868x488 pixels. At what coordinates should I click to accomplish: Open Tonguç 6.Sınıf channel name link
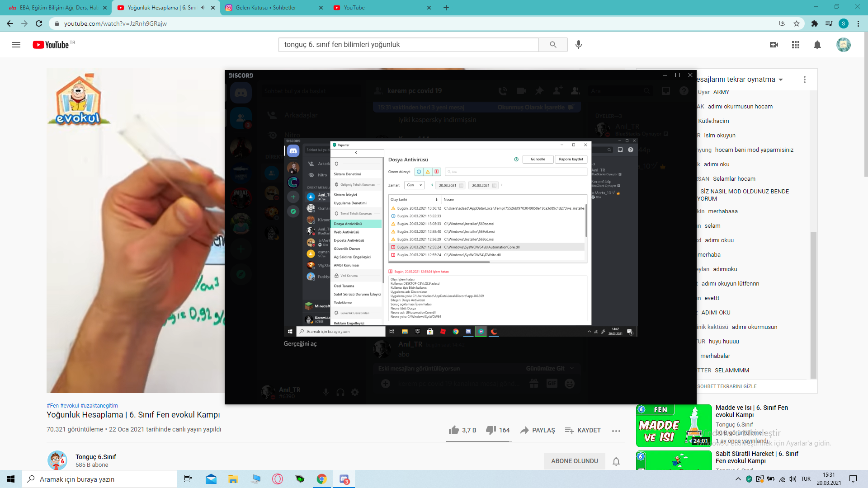click(96, 457)
